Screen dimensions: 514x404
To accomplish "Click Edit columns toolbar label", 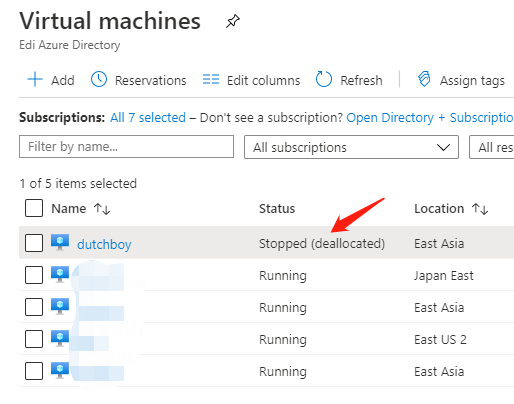I will [263, 80].
